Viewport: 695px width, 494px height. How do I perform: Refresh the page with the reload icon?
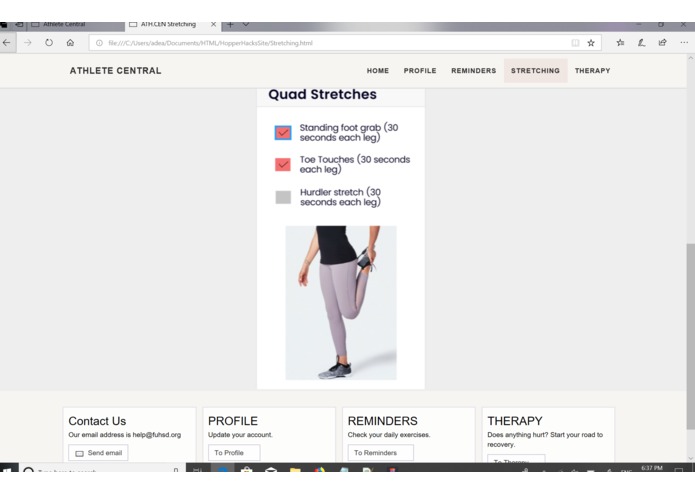49,43
